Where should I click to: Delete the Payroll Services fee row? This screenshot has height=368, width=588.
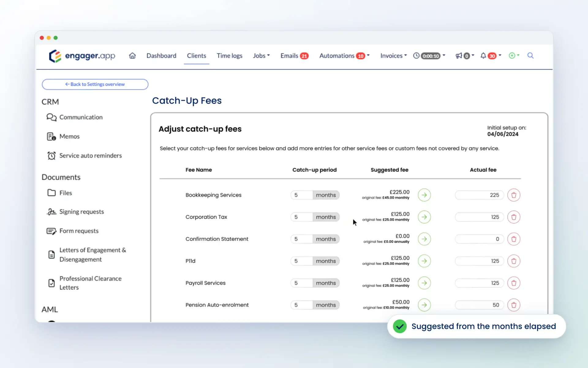tap(514, 283)
